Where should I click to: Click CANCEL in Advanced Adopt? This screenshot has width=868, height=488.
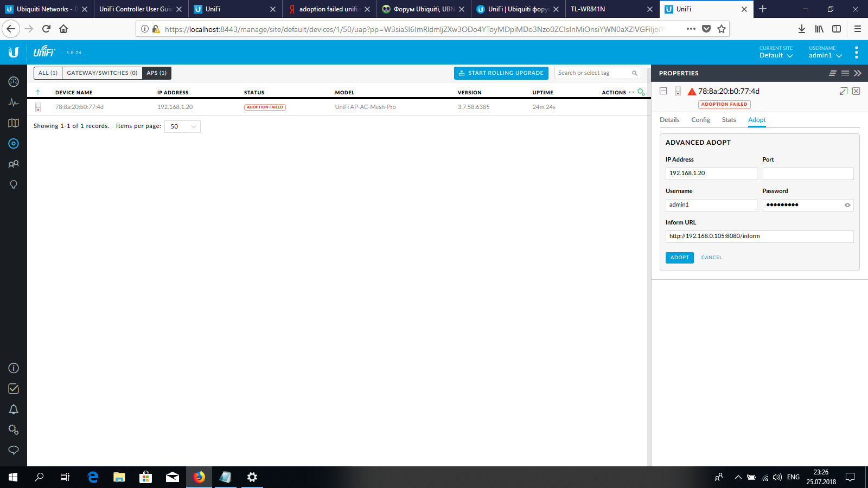pyautogui.click(x=711, y=258)
